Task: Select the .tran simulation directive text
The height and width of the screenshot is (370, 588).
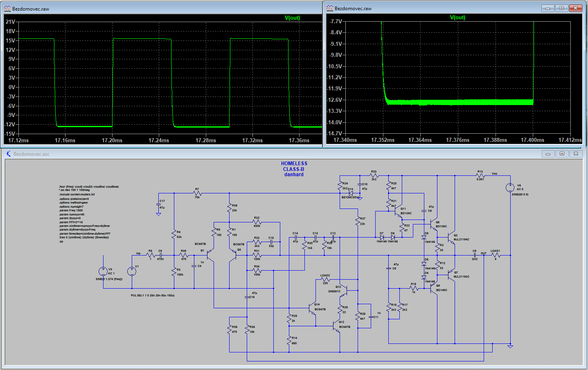Action: pyautogui.click(x=84, y=238)
